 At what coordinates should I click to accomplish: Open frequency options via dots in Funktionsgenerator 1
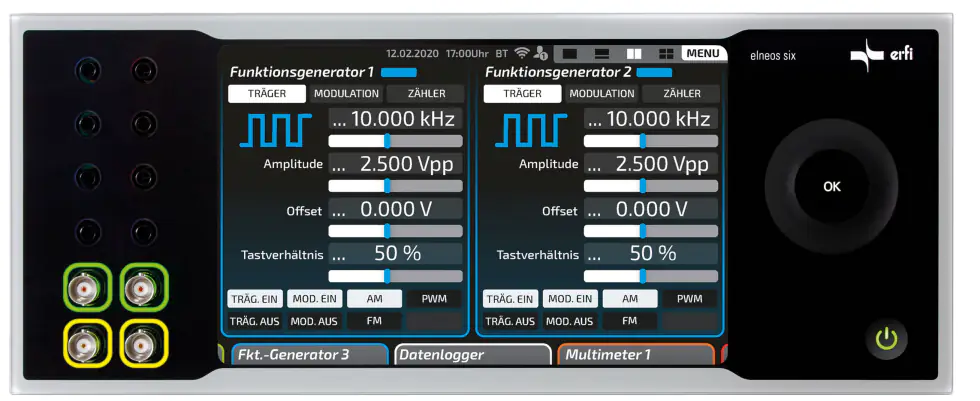pos(339,120)
